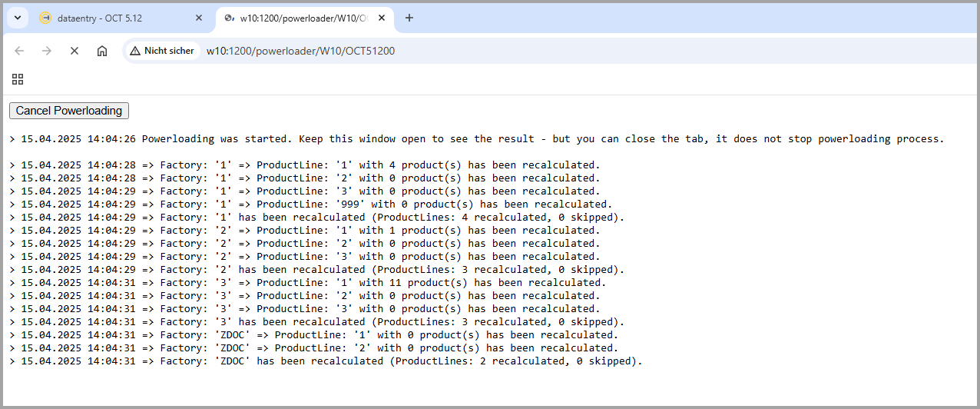Open the apps grid in bookmarks bar
This screenshot has height=409, width=980.
point(18,79)
